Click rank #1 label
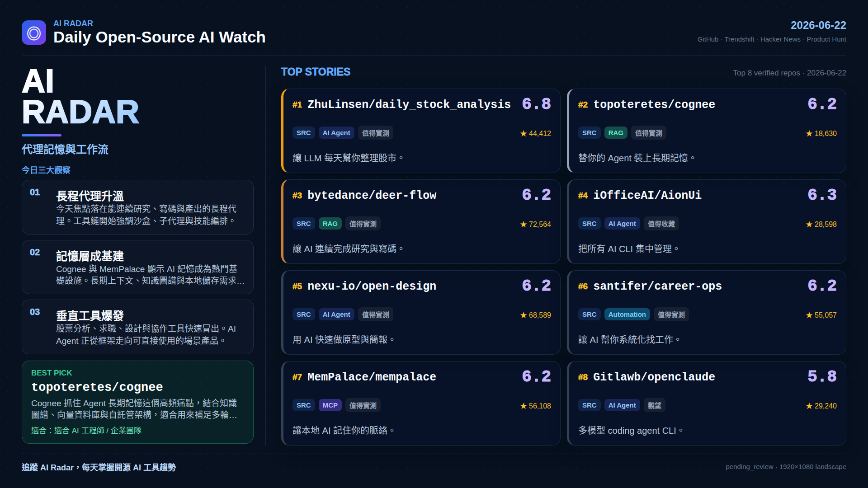The height and width of the screenshot is (488, 868). click(x=297, y=105)
